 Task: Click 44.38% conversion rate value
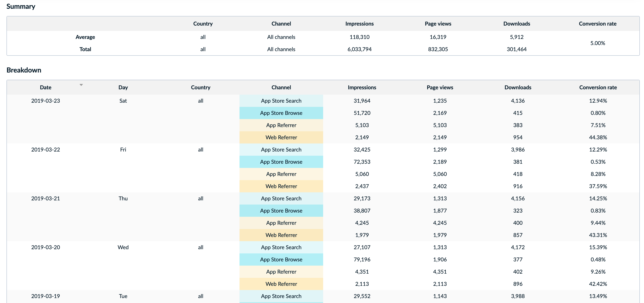point(598,137)
